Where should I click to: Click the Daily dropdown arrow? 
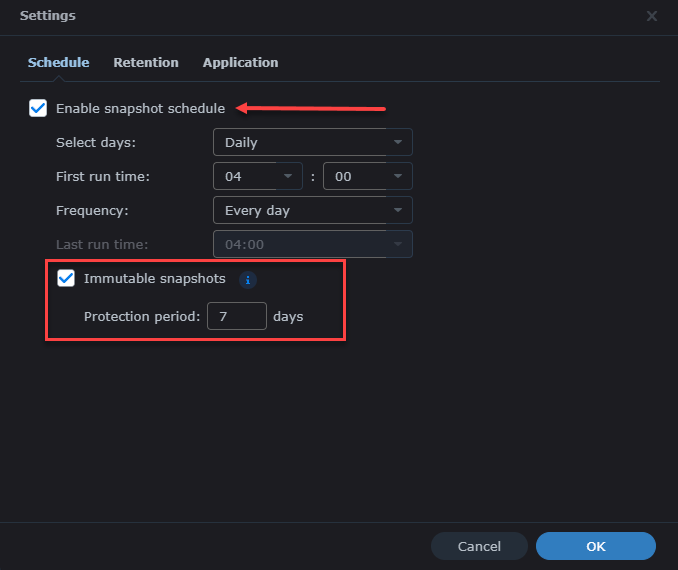(x=398, y=142)
